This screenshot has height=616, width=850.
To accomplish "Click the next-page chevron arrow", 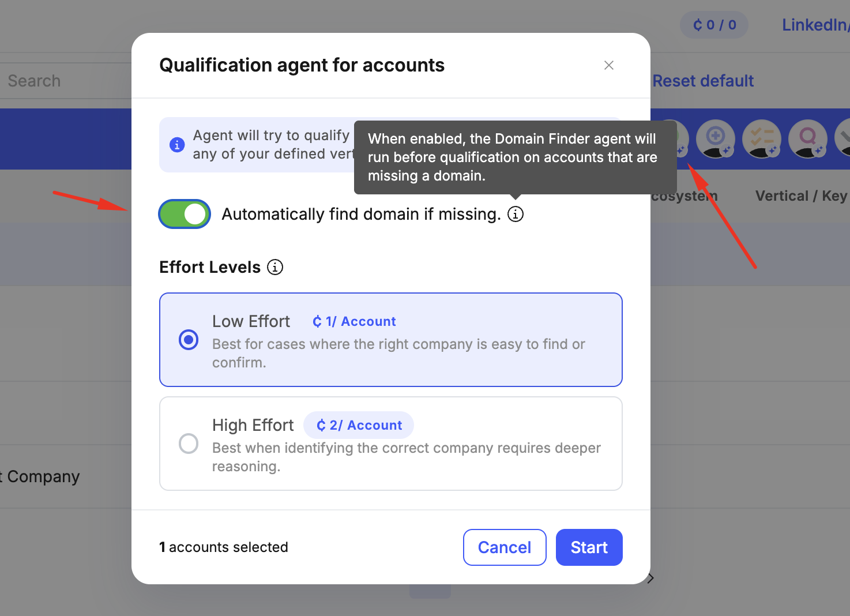I will pyautogui.click(x=650, y=579).
